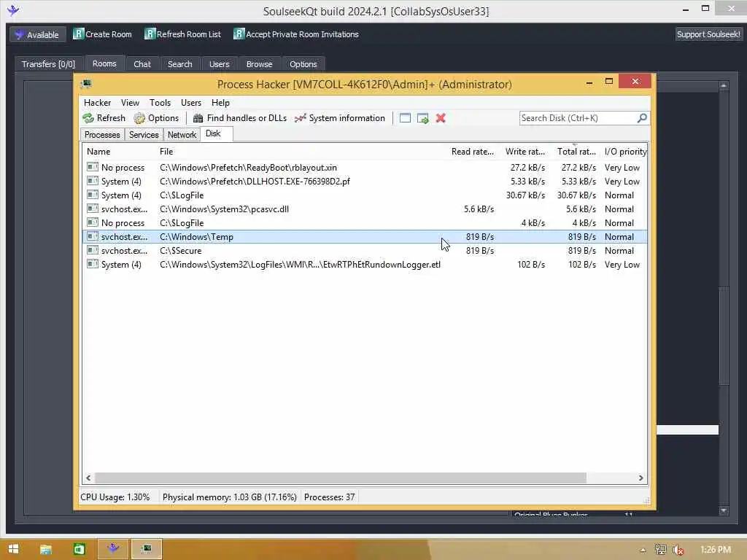Sort by the Name column header

[120, 152]
